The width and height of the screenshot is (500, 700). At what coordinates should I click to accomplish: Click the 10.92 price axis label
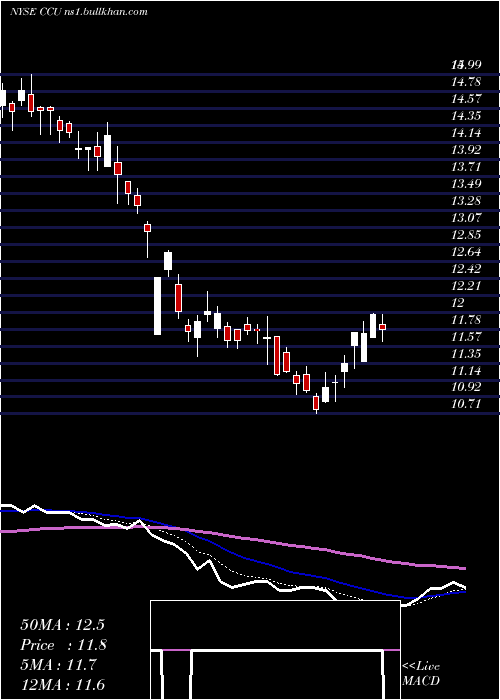tap(466, 387)
